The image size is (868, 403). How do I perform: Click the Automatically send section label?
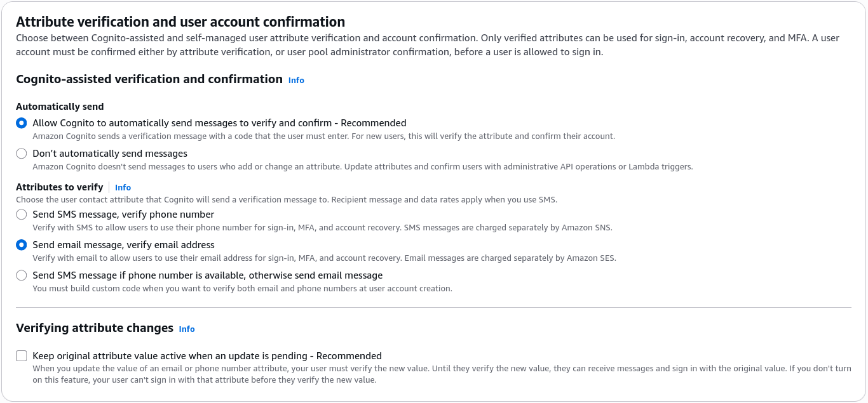(x=60, y=107)
